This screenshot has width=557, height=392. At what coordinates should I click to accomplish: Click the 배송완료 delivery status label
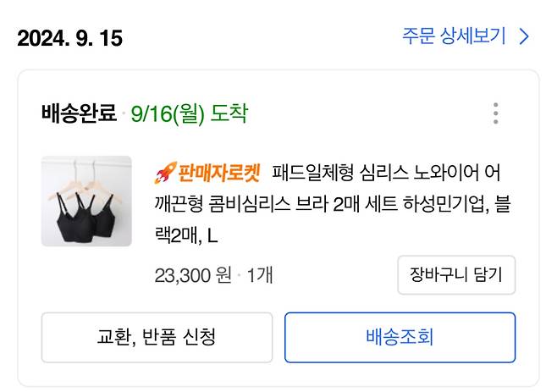(x=79, y=113)
